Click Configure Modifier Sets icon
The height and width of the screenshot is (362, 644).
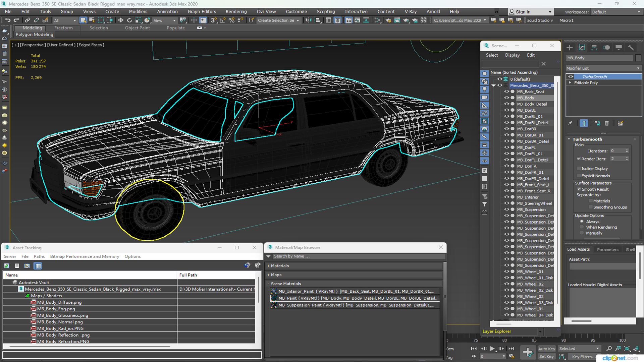click(620, 123)
